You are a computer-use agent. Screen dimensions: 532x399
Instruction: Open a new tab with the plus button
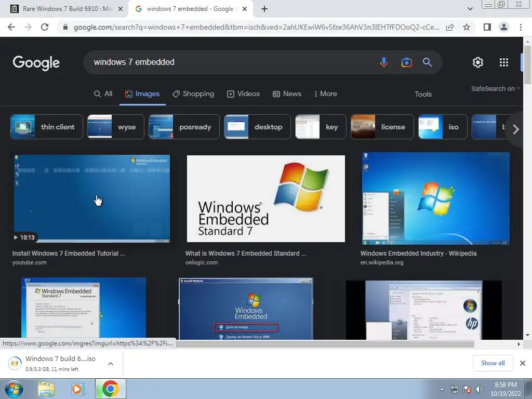tap(264, 9)
